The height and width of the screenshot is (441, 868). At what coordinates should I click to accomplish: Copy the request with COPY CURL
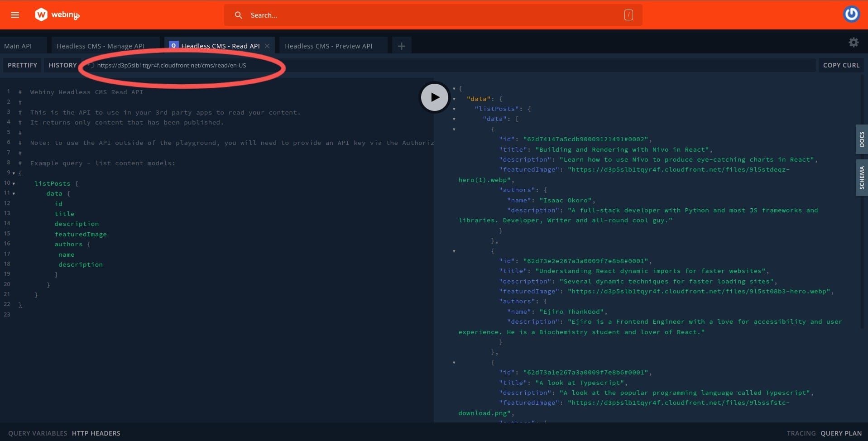(x=841, y=65)
